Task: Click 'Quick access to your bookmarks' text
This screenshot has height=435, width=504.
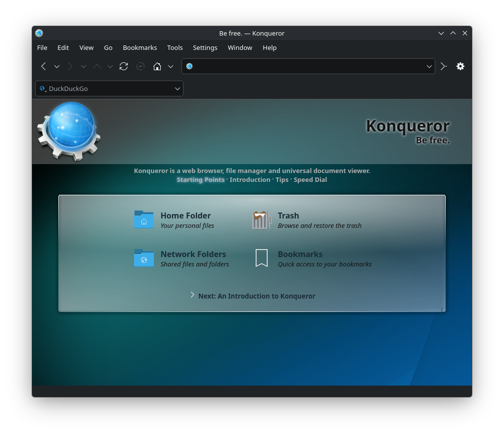Action: point(324,264)
